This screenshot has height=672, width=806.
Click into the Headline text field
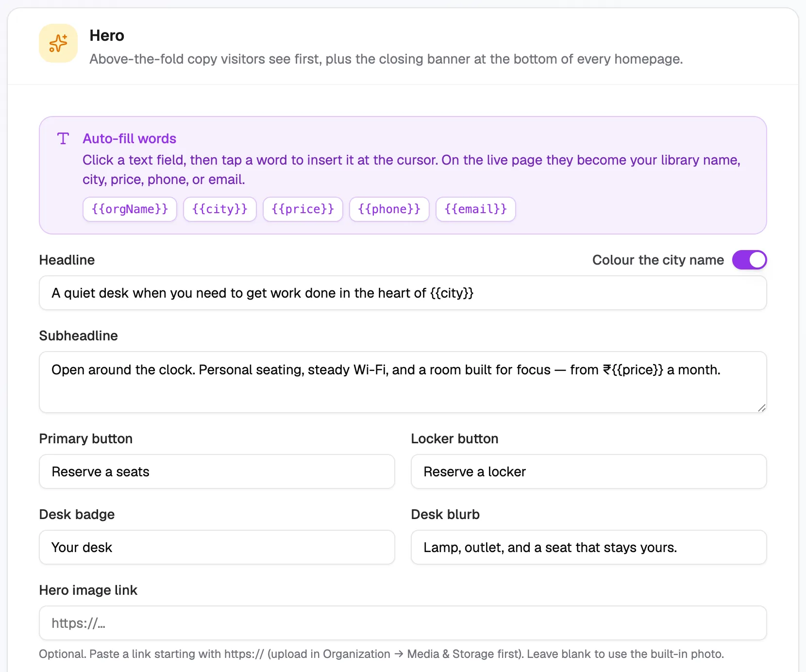(x=403, y=293)
